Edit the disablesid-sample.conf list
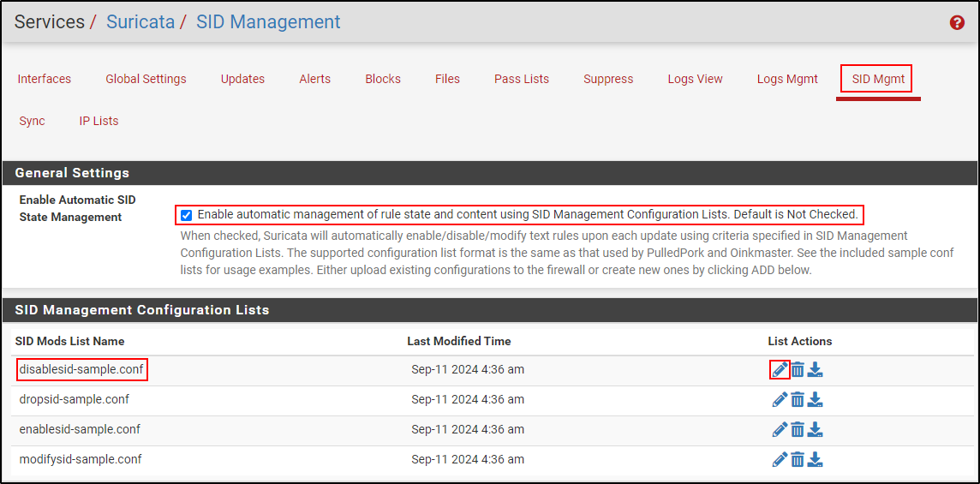Viewport: 980px width, 484px height. 780,369
